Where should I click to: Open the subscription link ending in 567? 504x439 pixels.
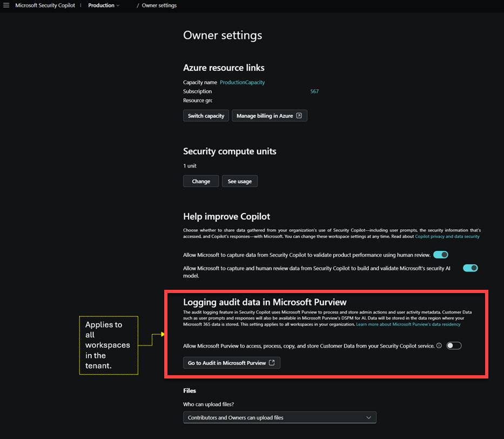(314, 91)
